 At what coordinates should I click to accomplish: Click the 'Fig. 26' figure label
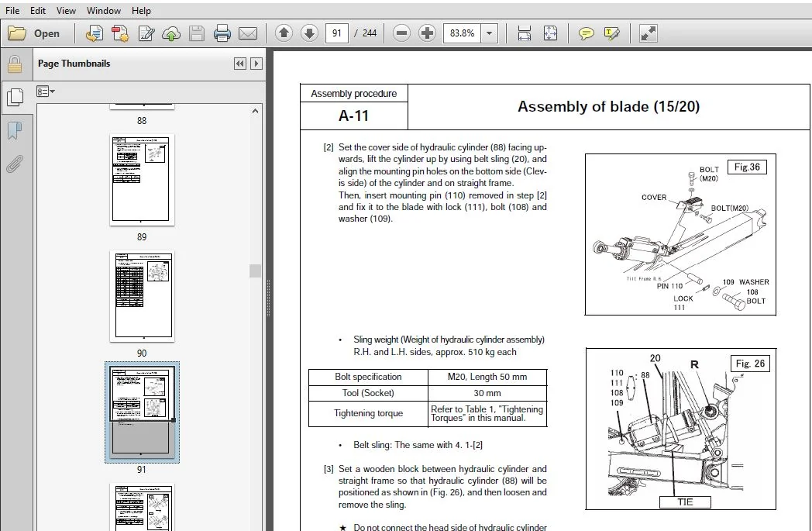tap(750, 364)
